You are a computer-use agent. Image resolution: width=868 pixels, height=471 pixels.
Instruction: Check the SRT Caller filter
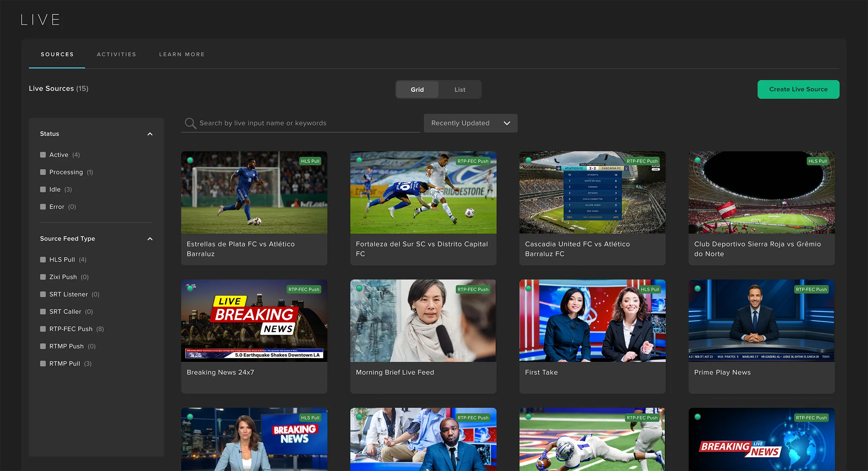(43, 312)
